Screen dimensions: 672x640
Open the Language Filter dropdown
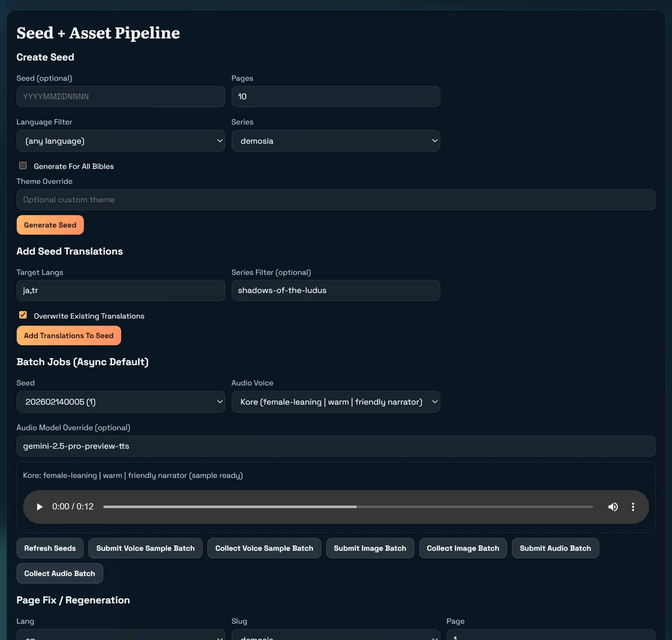[x=121, y=141]
